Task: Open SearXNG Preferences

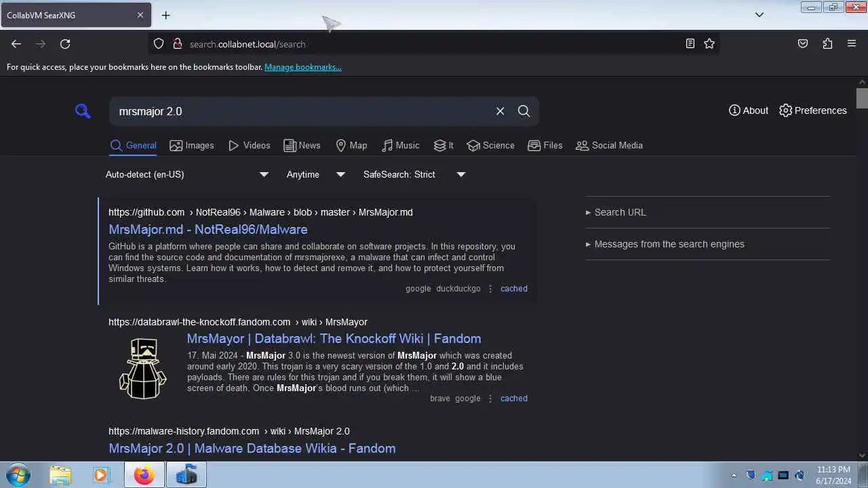Action: [x=813, y=110]
